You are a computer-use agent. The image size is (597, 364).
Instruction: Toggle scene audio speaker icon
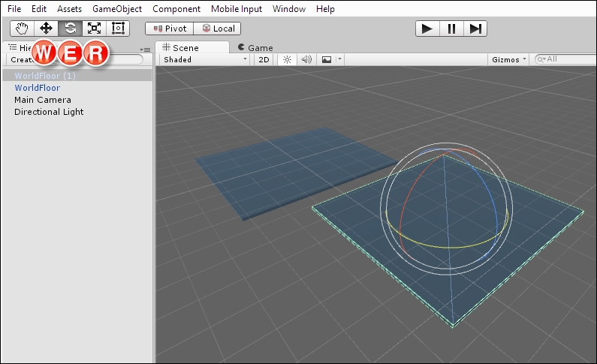pyautogui.click(x=306, y=59)
